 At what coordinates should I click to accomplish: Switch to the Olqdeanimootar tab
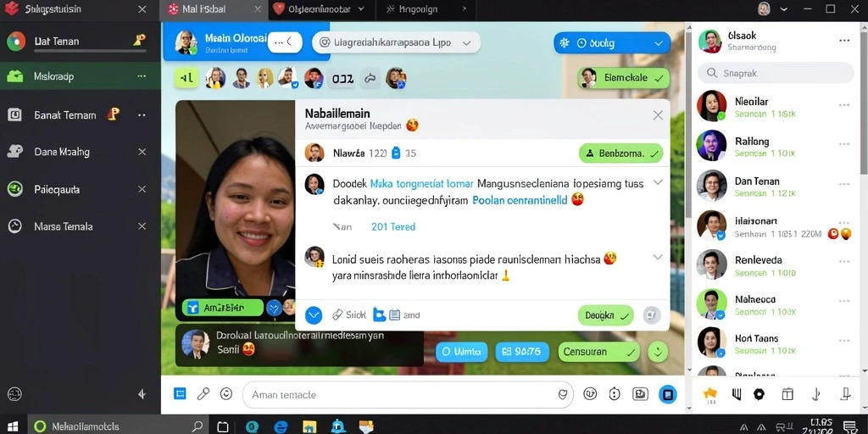321,8
